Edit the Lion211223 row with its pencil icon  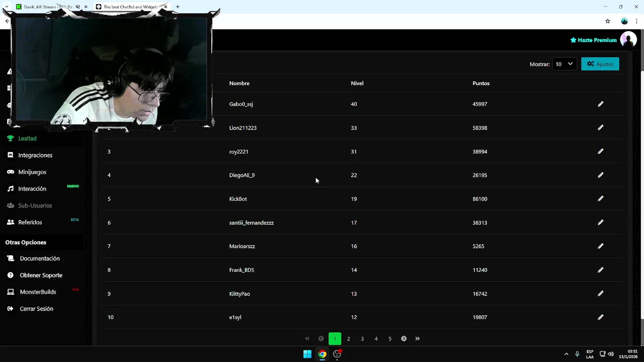[x=600, y=128]
